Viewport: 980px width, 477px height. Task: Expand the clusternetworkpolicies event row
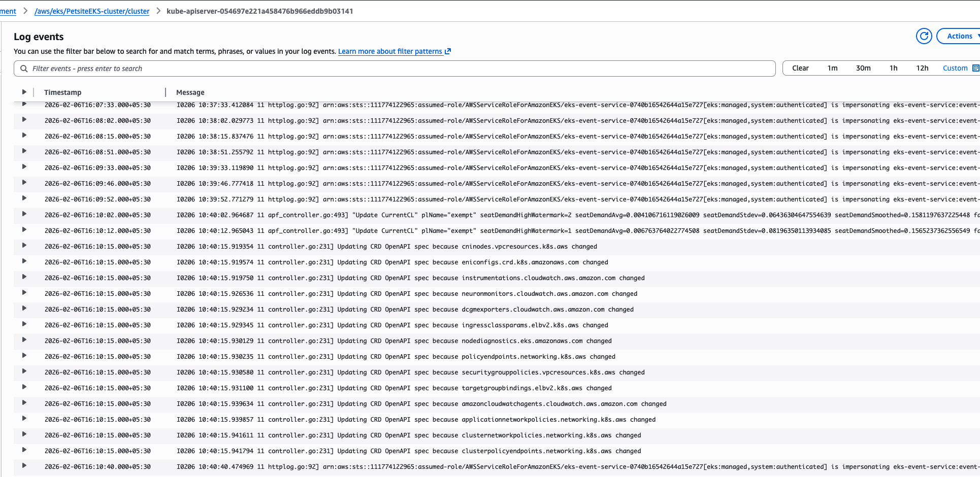pos(24,434)
